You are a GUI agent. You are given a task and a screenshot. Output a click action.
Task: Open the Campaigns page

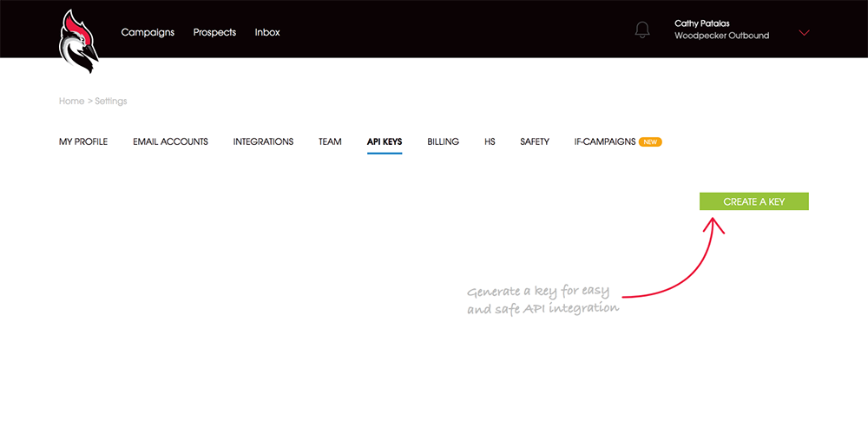click(x=148, y=33)
